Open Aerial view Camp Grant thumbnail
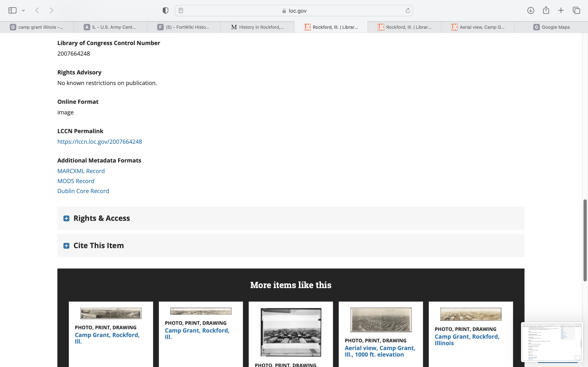588x367 pixels. 381,320
